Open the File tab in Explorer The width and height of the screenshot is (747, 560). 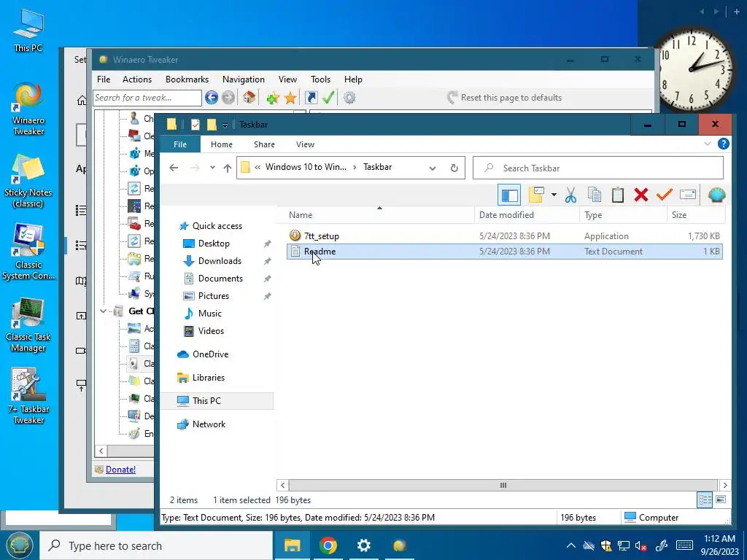180,144
